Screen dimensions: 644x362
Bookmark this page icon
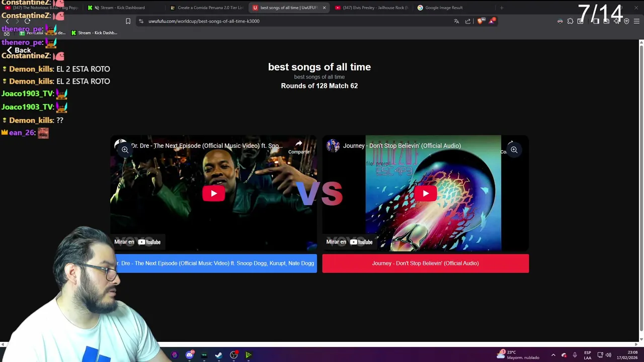128,21
